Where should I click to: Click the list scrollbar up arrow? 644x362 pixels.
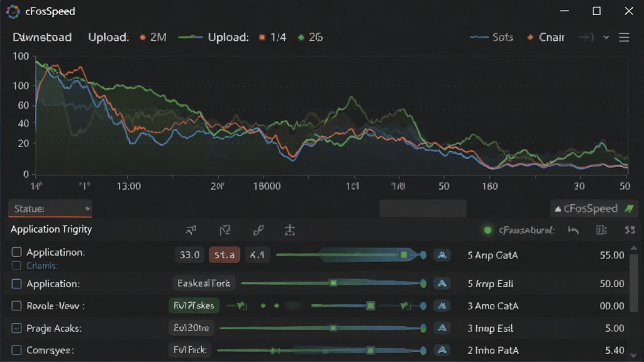pos(634,248)
